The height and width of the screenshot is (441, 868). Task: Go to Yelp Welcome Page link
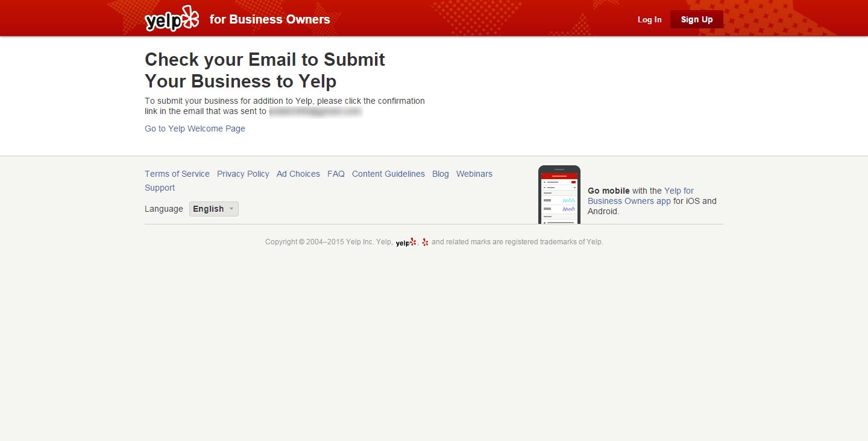[195, 128]
